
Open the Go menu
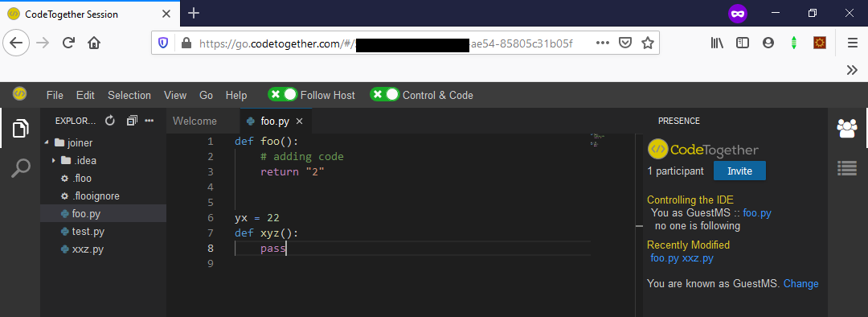pos(206,95)
